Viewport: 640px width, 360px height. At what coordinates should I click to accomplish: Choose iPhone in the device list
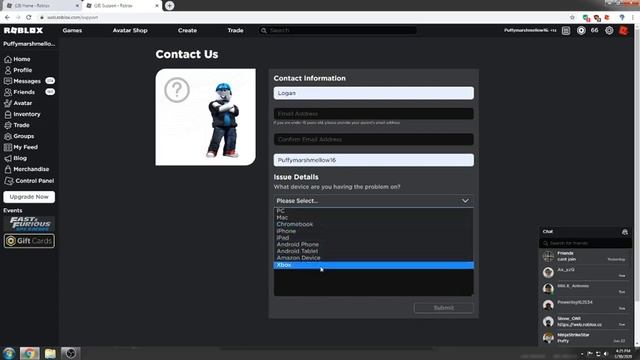click(373, 231)
